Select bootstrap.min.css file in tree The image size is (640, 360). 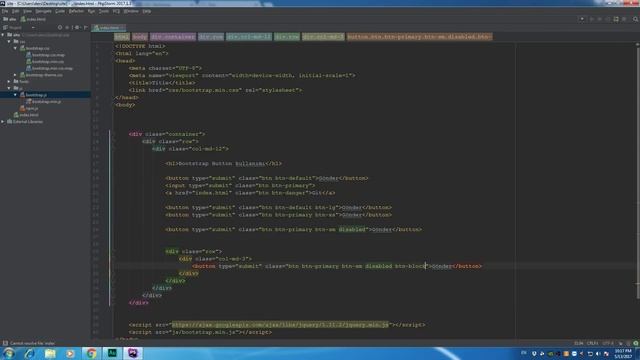[45, 62]
